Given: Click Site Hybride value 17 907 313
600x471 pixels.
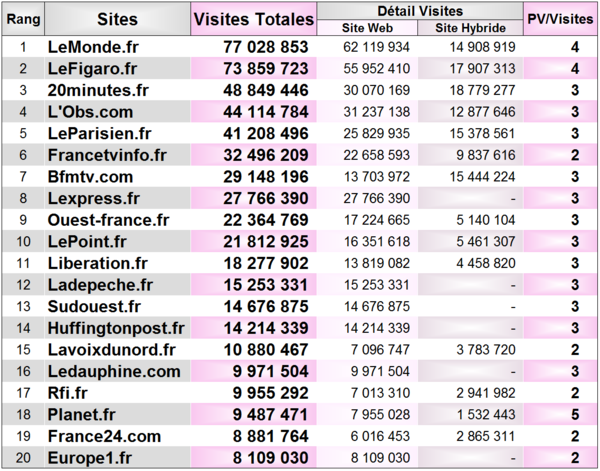Looking at the screenshot, I should (482, 69).
